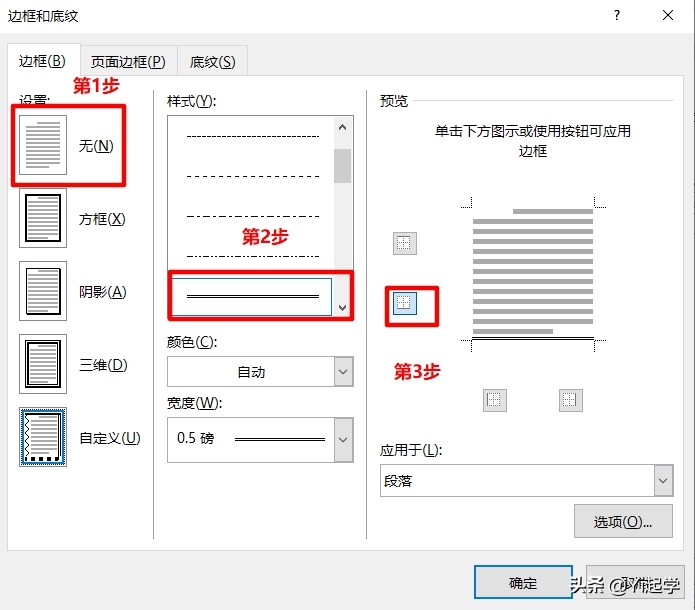Image resolution: width=695 pixels, height=610 pixels.
Task: Open the 颜色 color dropdown showing 自动
Action: pyautogui.click(x=260, y=371)
